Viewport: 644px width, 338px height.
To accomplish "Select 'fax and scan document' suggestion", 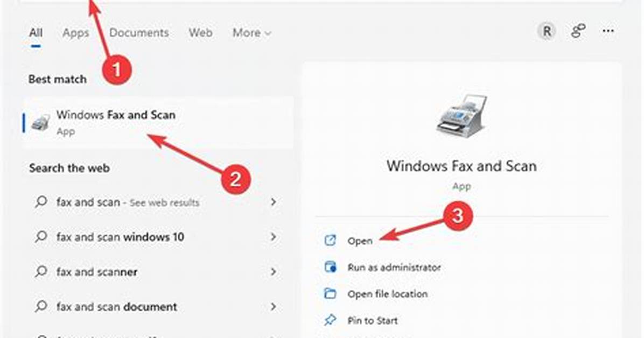I will (x=117, y=307).
